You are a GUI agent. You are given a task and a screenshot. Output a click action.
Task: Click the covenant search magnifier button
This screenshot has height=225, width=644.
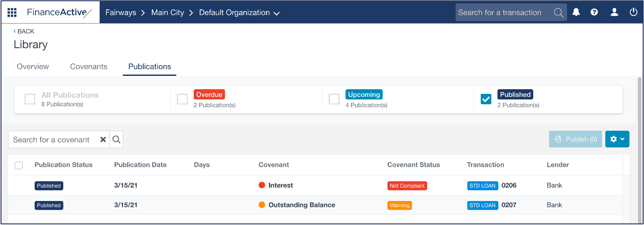coord(116,140)
